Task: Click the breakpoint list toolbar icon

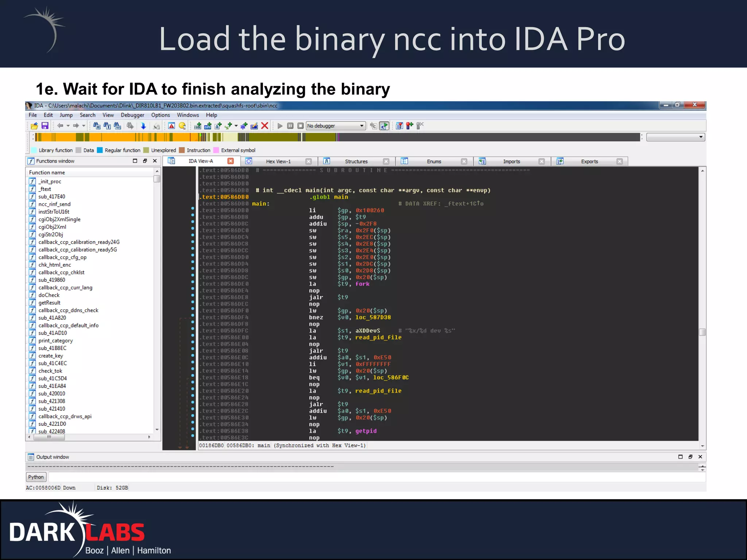Action: 399,126
